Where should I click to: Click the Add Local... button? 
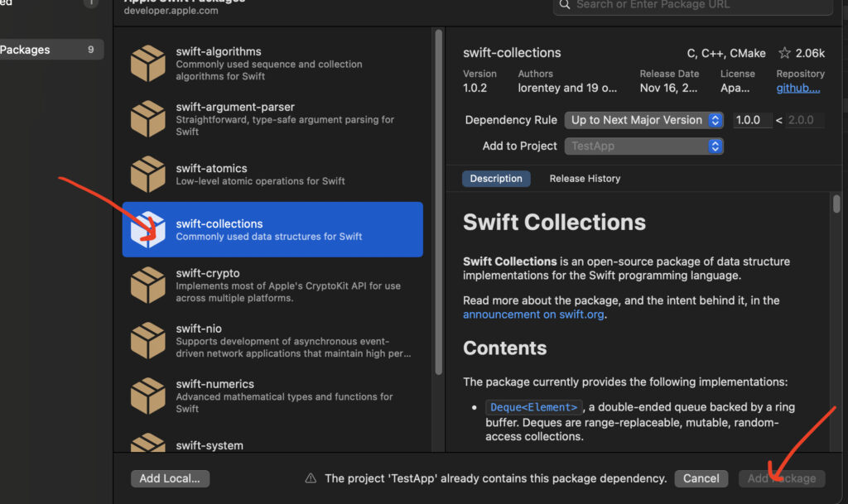pos(170,478)
